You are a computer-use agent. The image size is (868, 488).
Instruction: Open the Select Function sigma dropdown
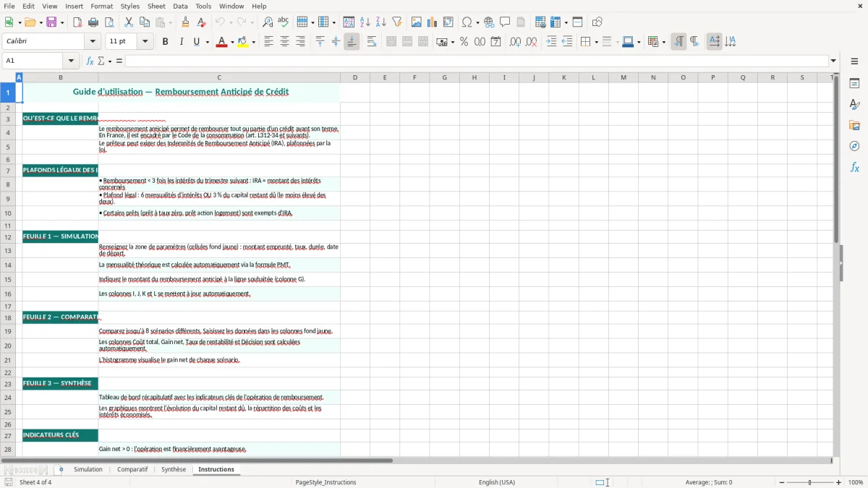click(x=110, y=61)
